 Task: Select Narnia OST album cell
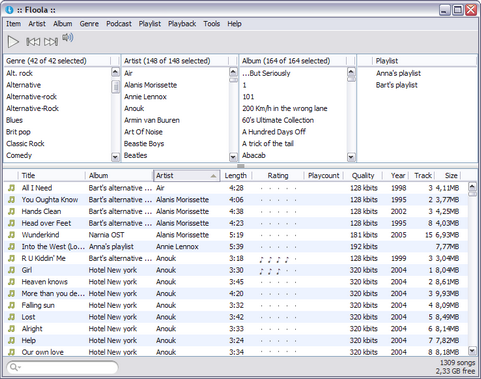[x=107, y=235]
